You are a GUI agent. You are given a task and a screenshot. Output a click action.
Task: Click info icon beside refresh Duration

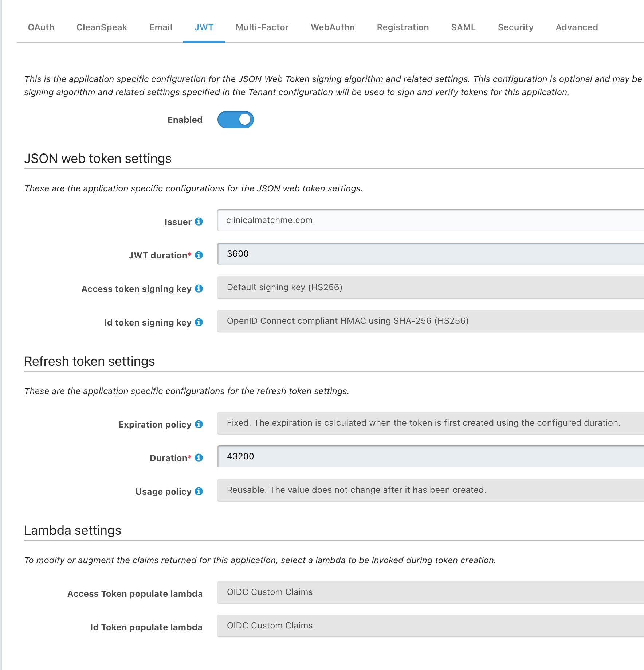click(199, 458)
